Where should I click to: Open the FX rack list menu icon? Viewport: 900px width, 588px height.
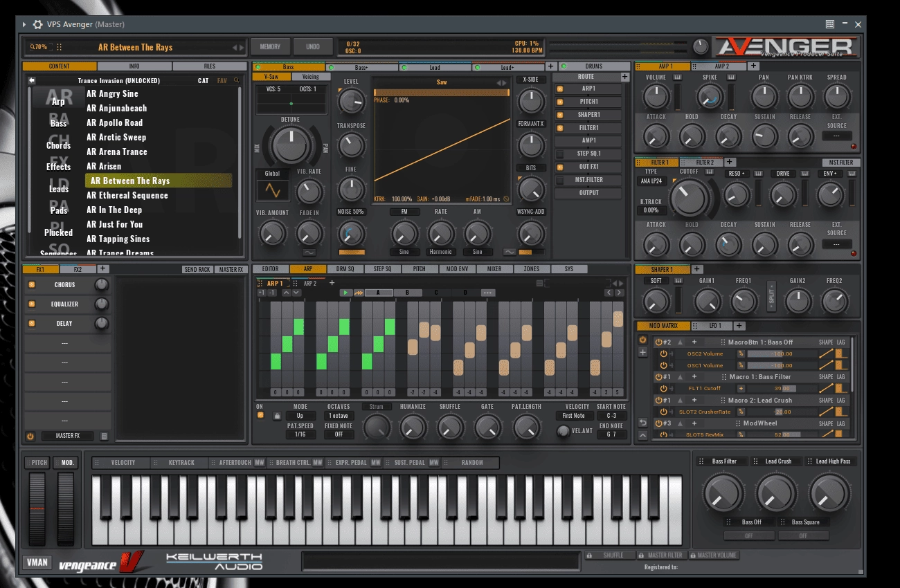(x=104, y=436)
